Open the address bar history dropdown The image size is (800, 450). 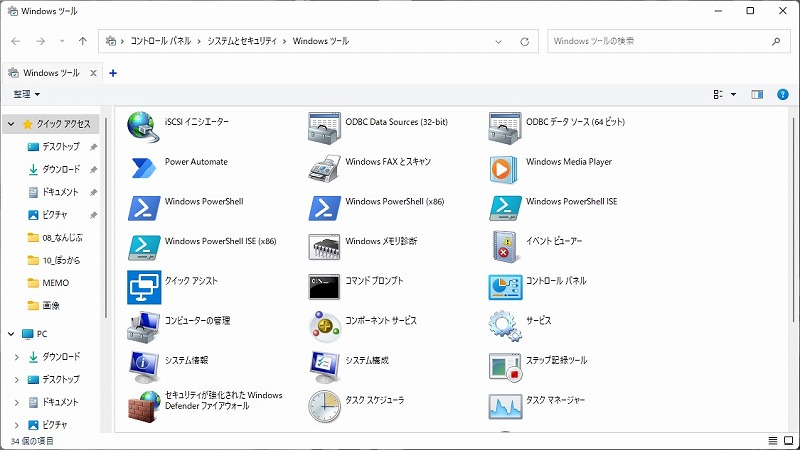pyautogui.click(x=498, y=42)
